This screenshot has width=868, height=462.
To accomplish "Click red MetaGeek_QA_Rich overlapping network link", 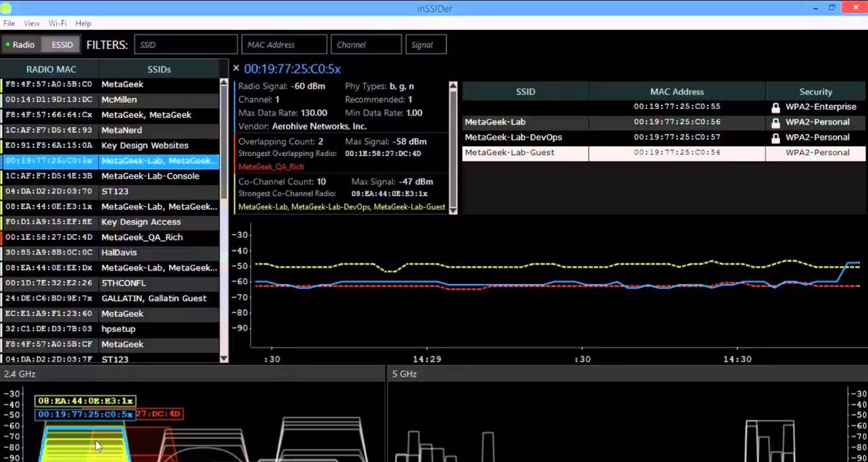I will (x=271, y=167).
